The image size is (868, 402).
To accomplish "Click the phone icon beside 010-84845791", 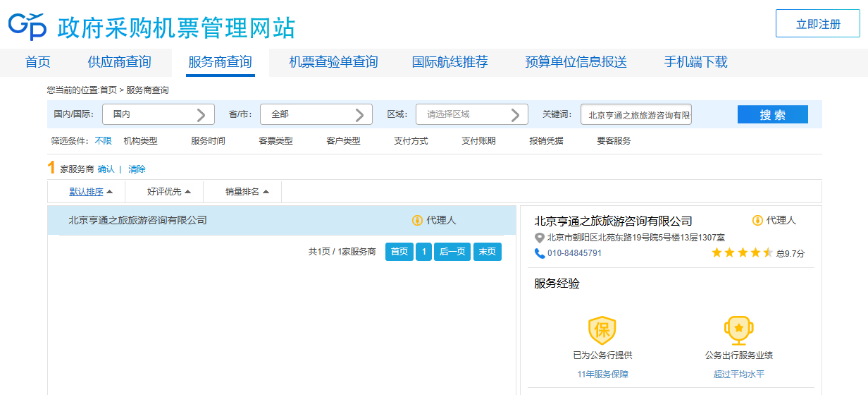I will [x=540, y=253].
